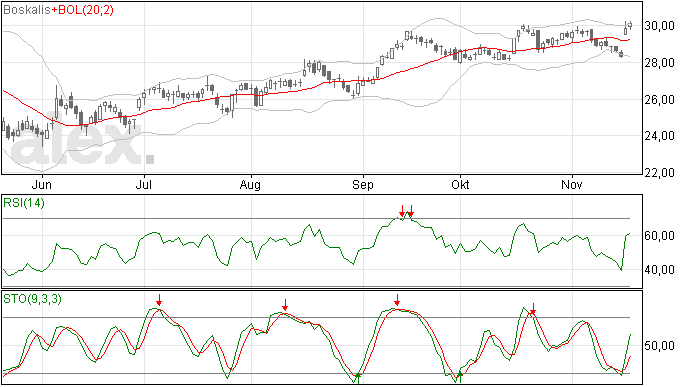Click the stochastic red sell arrow above Jul
This screenshot has height=387, width=690.
[159, 300]
